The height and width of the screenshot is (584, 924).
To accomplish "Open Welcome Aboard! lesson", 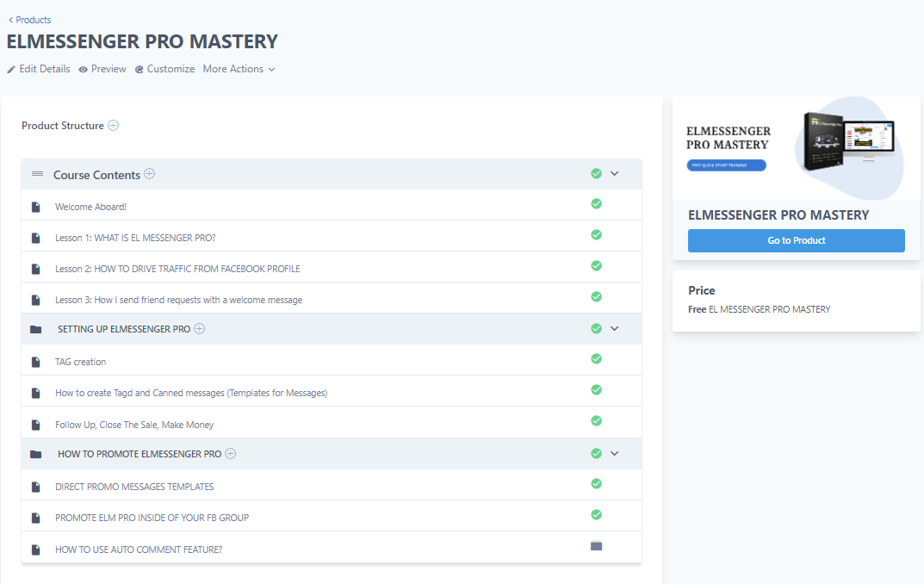I will (x=90, y=207).
